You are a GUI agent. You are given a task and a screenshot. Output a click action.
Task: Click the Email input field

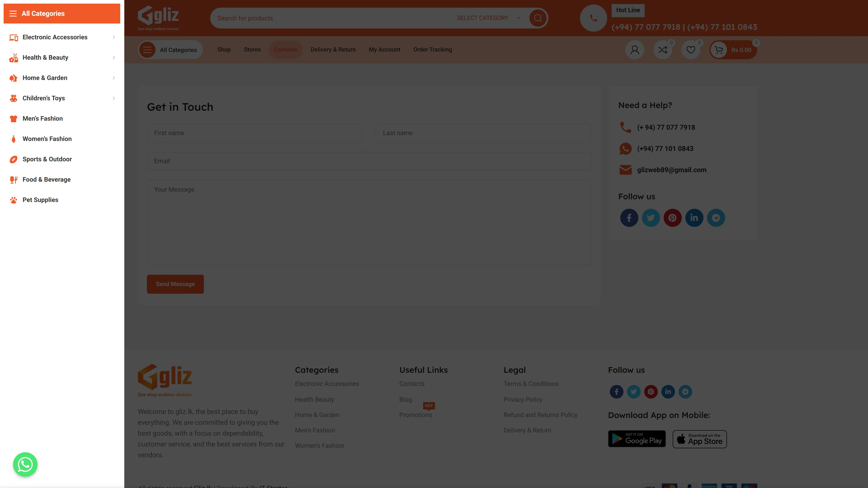coord(369,161)
